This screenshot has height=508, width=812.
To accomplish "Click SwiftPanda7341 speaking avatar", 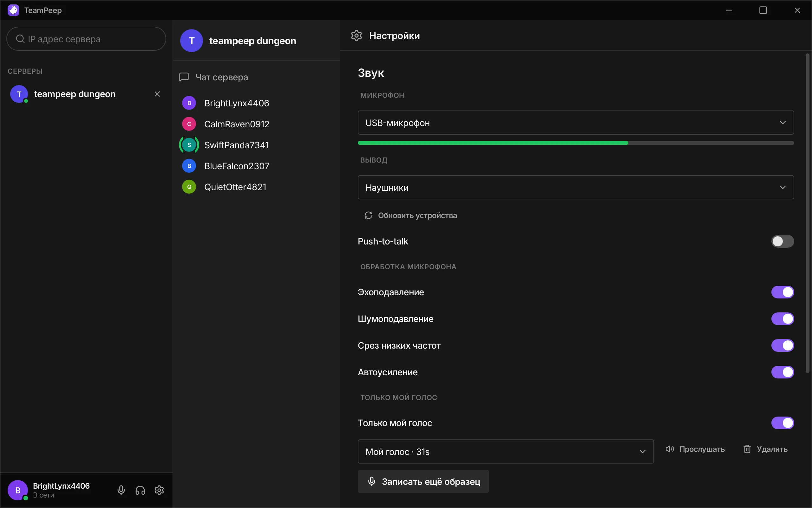I will point(189,145).
